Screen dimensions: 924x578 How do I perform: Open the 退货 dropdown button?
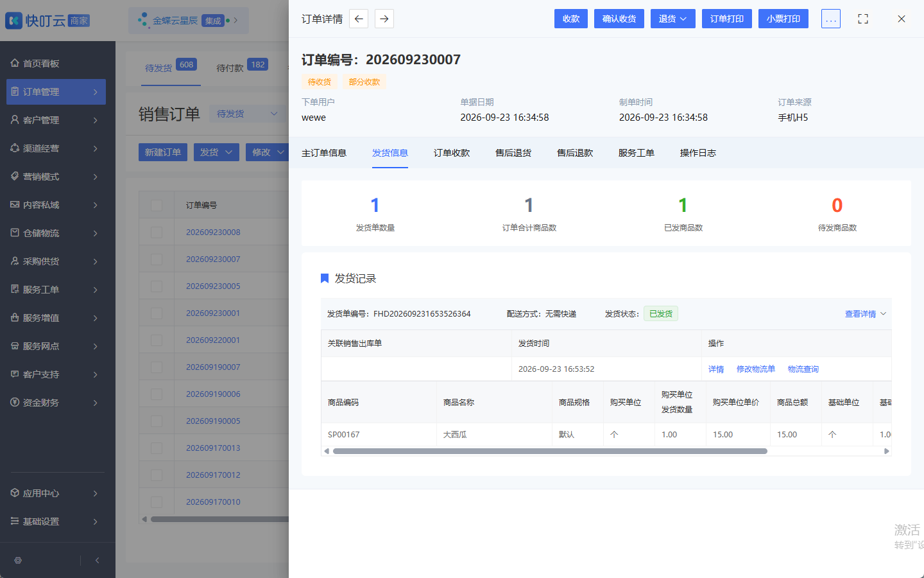672,19
